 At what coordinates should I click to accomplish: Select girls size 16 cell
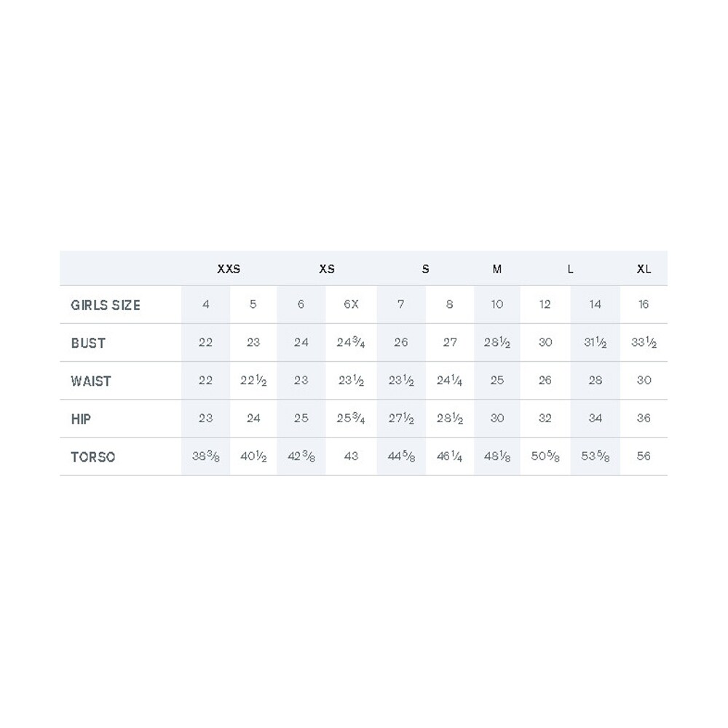pos(644,304)
